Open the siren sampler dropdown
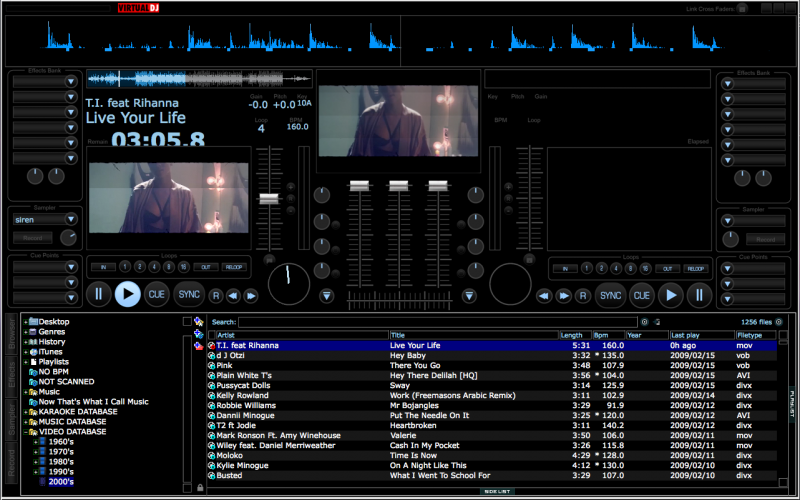The height and width of the screenshot is (500, 800). [x=71, y=219]
